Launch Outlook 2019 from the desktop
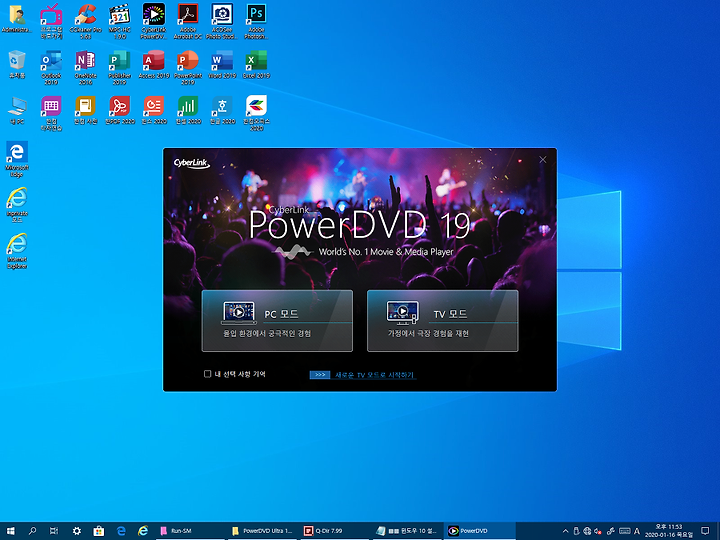Screen dimensions: 720x540 (51, 67)
